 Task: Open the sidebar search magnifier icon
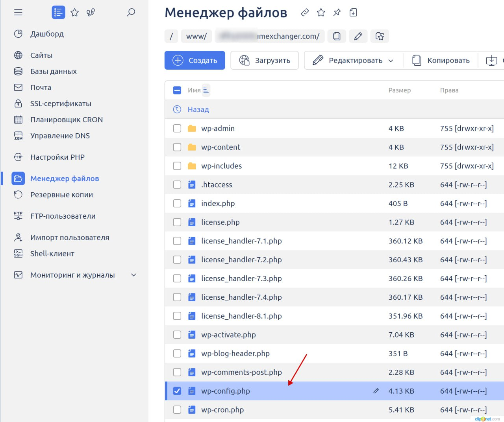tap(131, 13)
